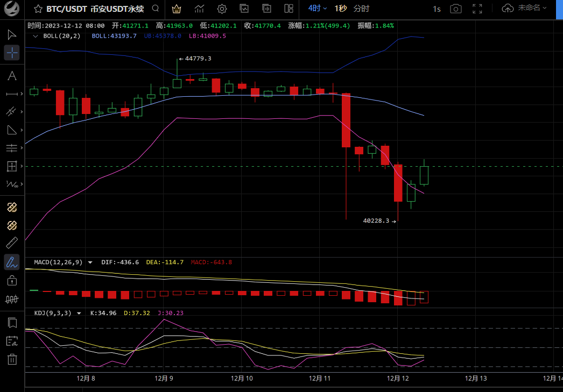Take a chart screenshot with camera icon

point(455,9)
